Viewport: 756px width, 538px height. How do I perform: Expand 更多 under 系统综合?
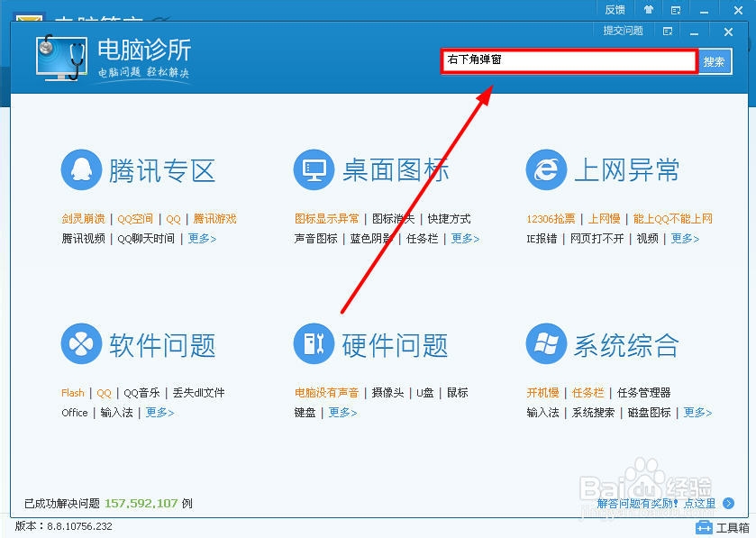point(697,413)
